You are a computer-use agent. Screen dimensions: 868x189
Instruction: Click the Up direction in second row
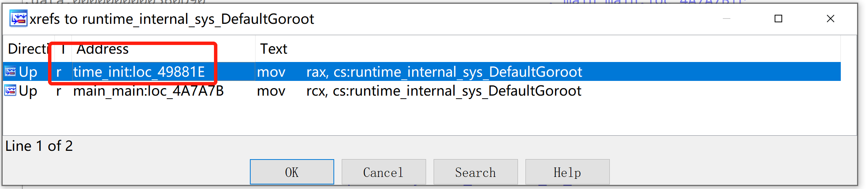pos(28,91)
